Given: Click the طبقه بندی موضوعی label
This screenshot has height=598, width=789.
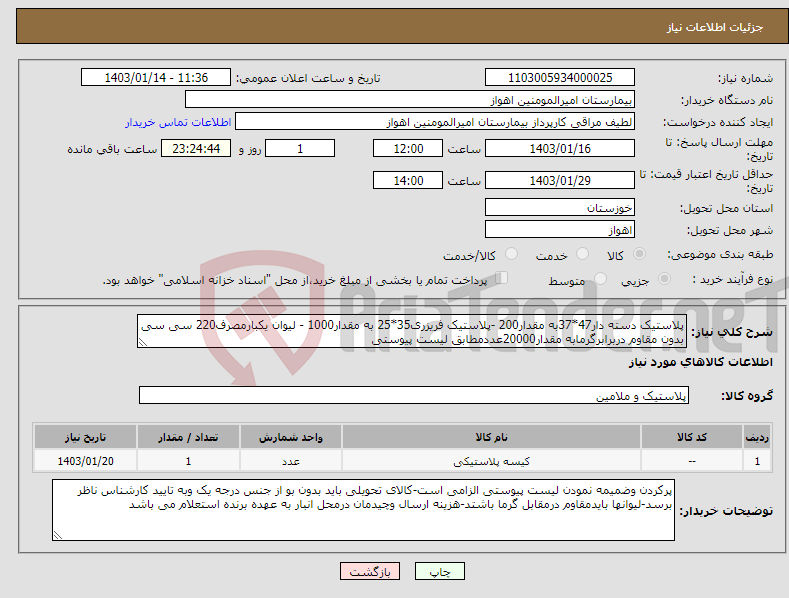Looking at the screenshot, I should [x=720, y=254].
